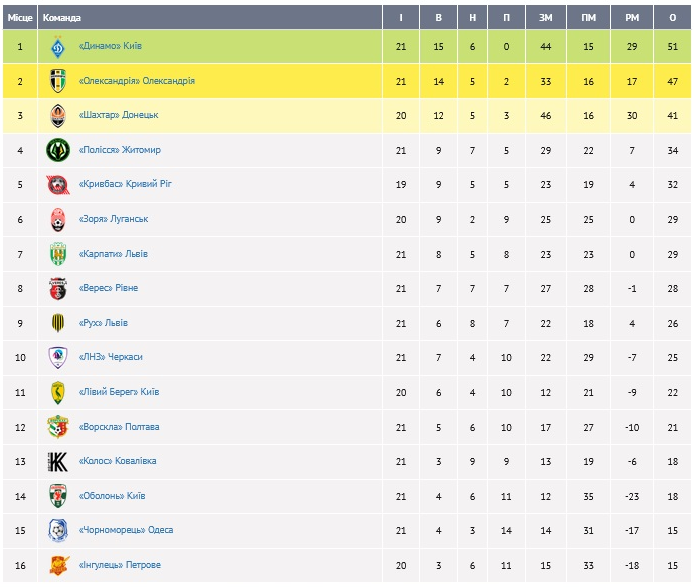The width and height of the screenshot is (694, 587).
Task: Click the «Команда» column header
Action: tap(62, 17)
